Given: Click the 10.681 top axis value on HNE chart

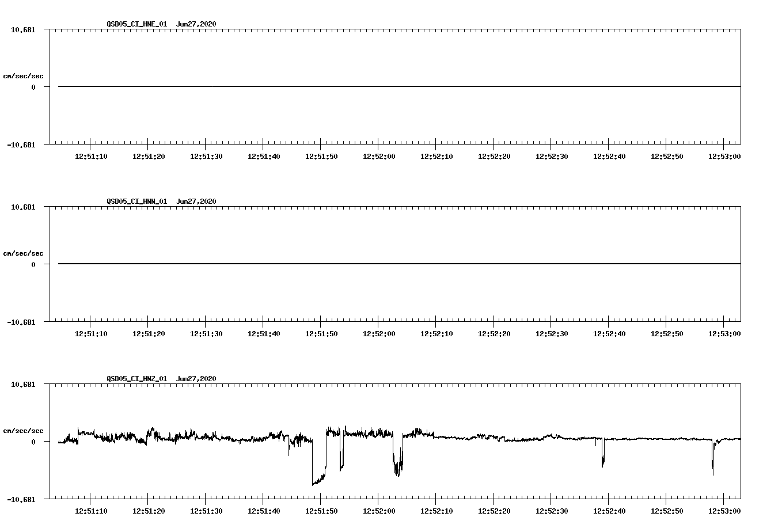Looking at the screenshot, I should pos(23,29).
